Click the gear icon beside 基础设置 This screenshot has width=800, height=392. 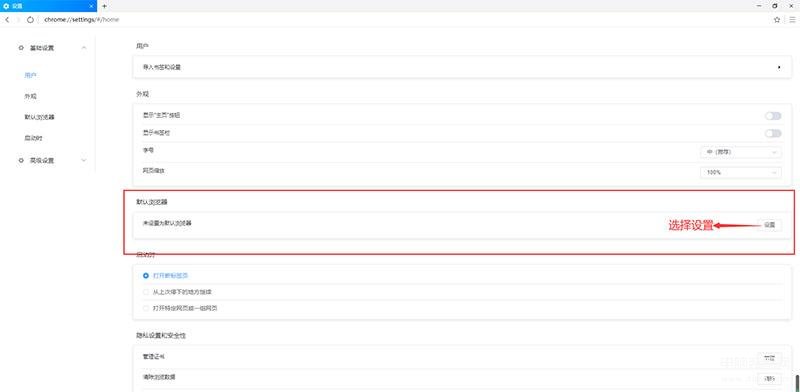[x=21, y=48]
